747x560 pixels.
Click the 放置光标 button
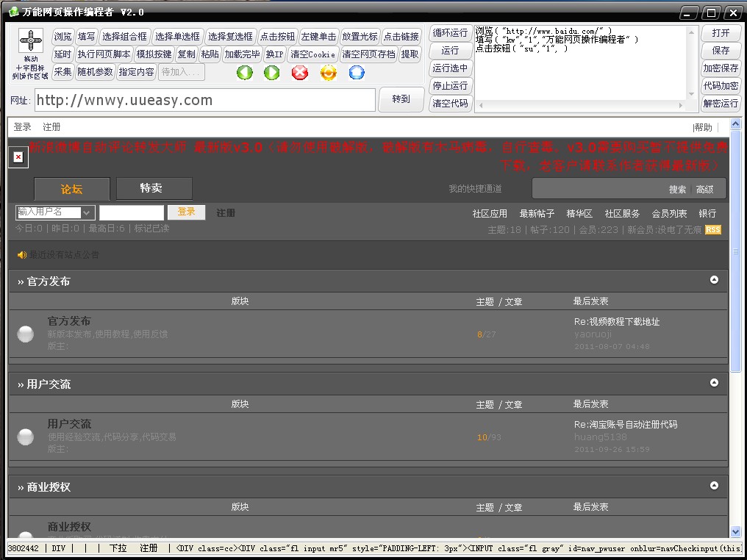[x=360, y=37]
